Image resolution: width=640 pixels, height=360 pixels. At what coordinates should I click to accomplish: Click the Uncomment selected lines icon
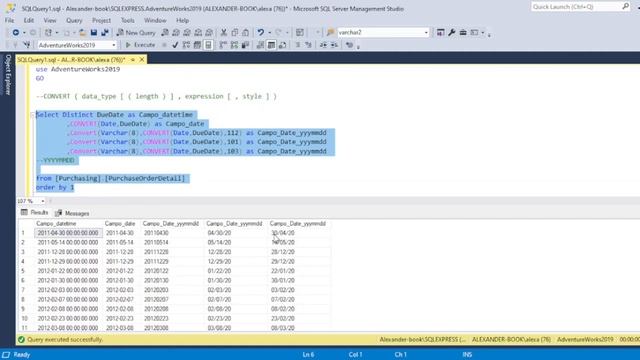pyautogui.click(x=309, y=45)
